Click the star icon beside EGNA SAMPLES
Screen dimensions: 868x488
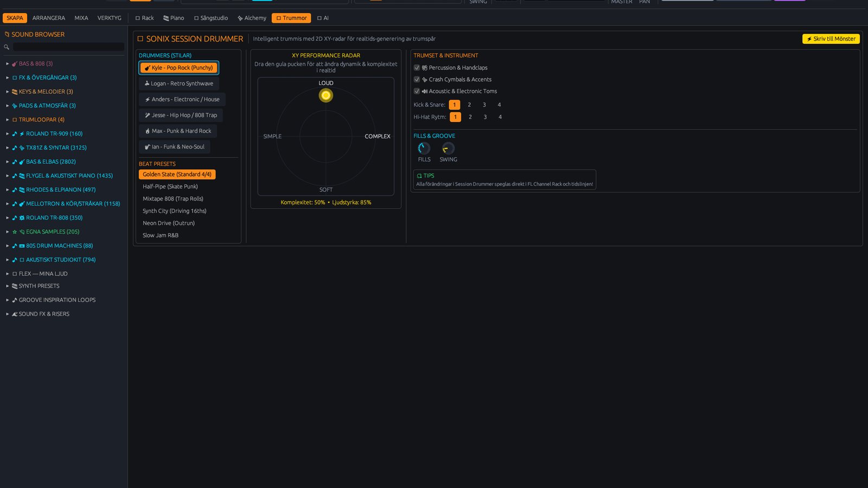tap(15, 232)
